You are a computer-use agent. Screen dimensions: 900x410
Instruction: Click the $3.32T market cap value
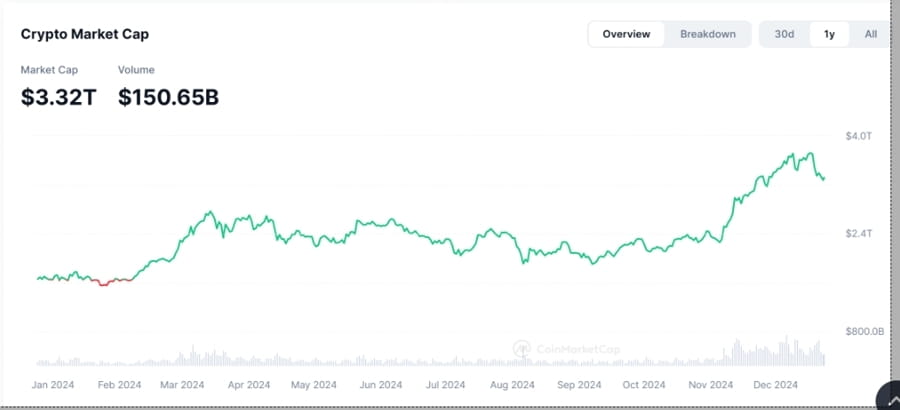(x=59, y=97)
